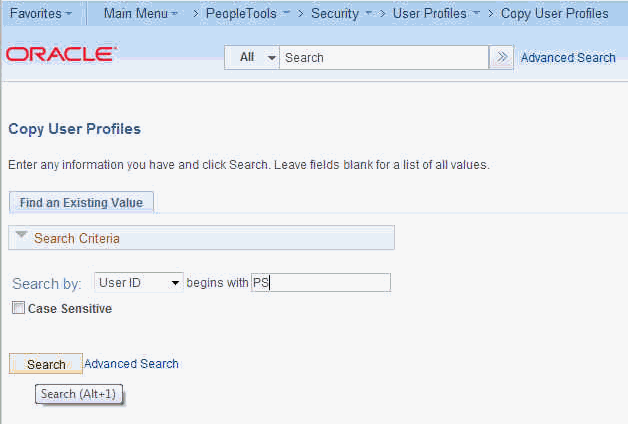Click the Copy User Profiles page heading
Image resolution: width=628 pixels, height=424 pixels.
pyautogui.click(x=74, y=129)
